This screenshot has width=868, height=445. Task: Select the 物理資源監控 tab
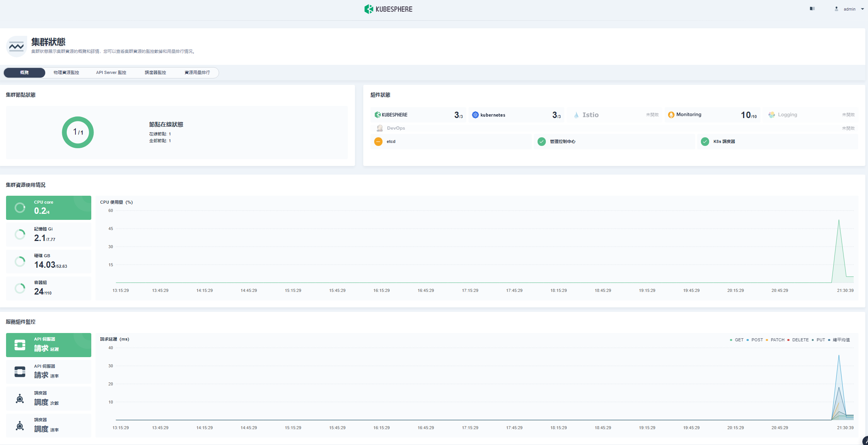(x=66, y=72)
